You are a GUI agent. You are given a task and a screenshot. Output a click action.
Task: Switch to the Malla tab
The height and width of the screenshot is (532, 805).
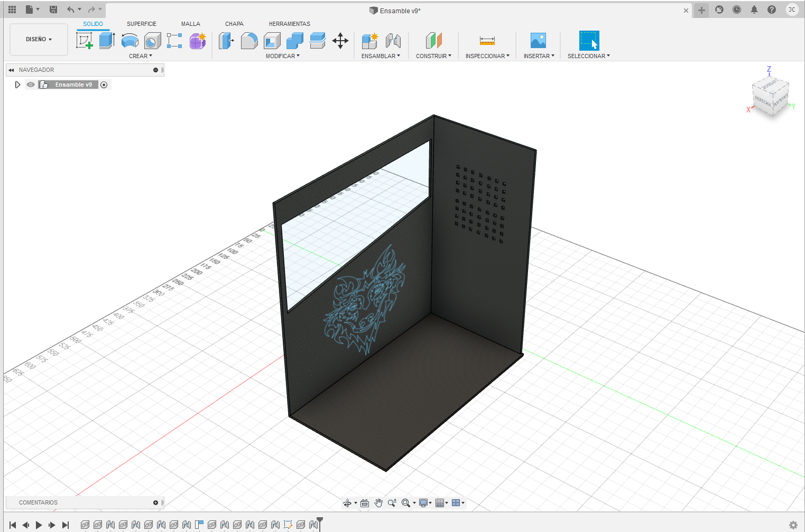(x=191, y=24)
